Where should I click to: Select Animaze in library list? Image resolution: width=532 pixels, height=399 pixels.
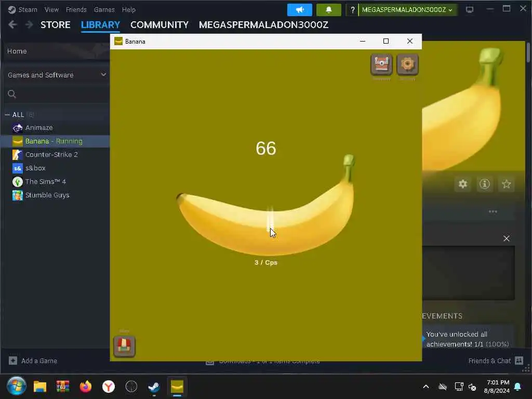tap(39, 128)
